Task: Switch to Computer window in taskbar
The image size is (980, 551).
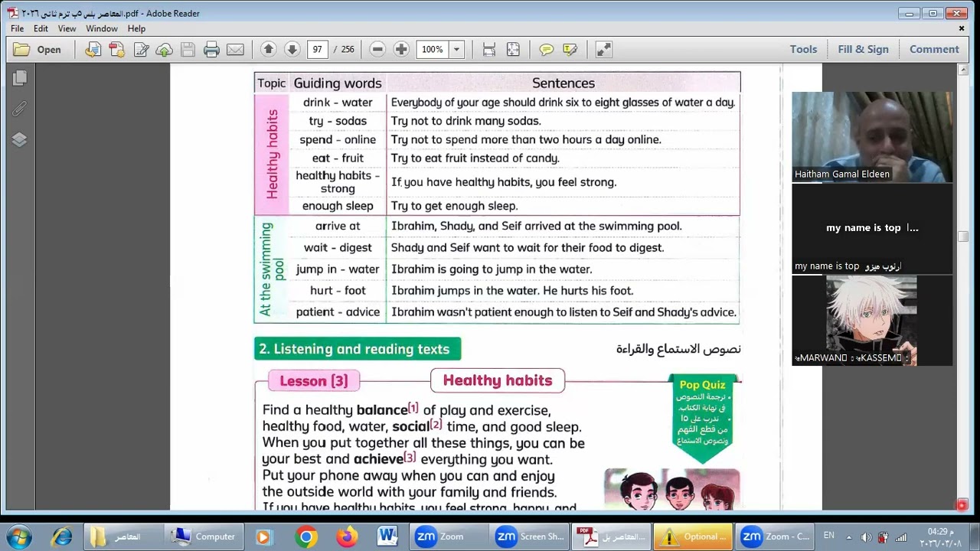Action: pos(203,536)
